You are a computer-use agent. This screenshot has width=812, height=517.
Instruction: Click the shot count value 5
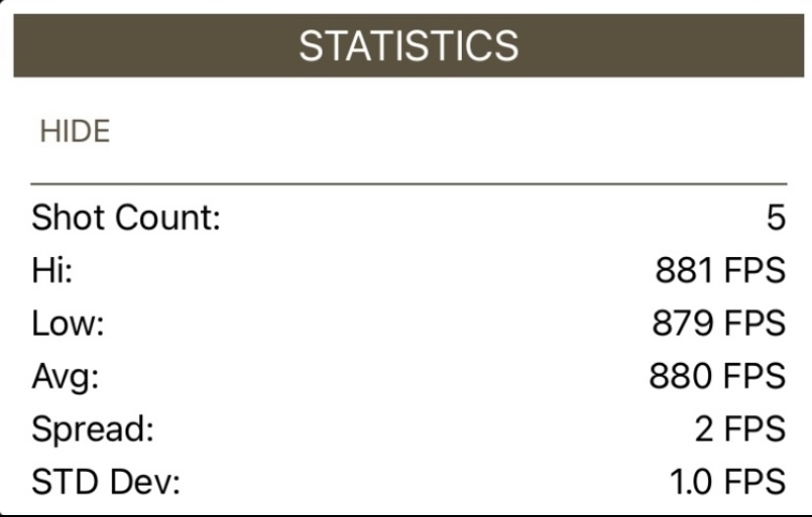[776, 218]
